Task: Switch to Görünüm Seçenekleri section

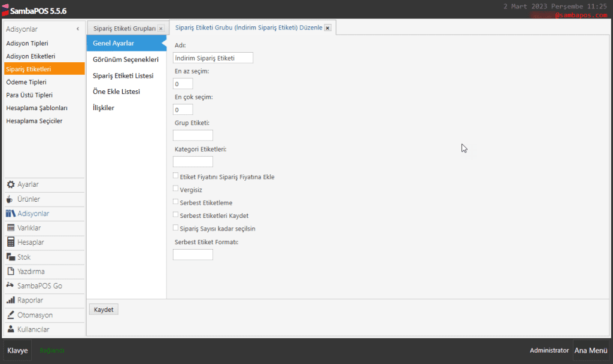Action: pyautogui.click(x=126, y=60)
